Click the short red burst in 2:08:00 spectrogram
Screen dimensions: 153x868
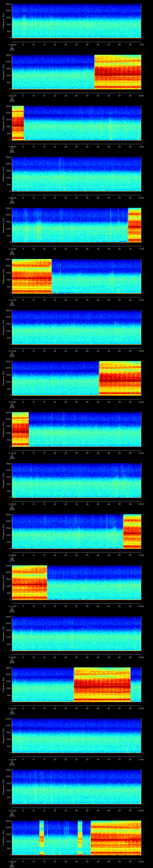(17, 123)
